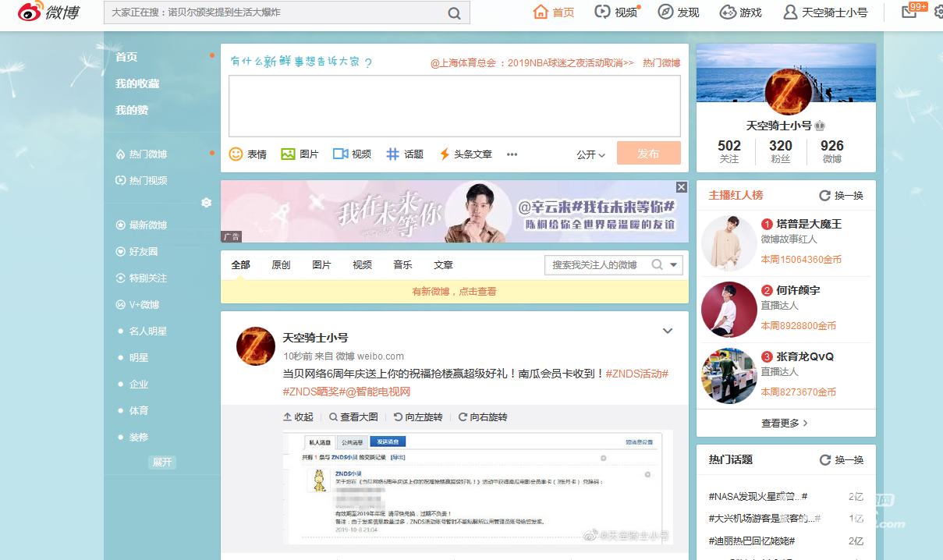Open post options chevron menu
This screenshot has height=560, width=943.
tap(668, 331)
